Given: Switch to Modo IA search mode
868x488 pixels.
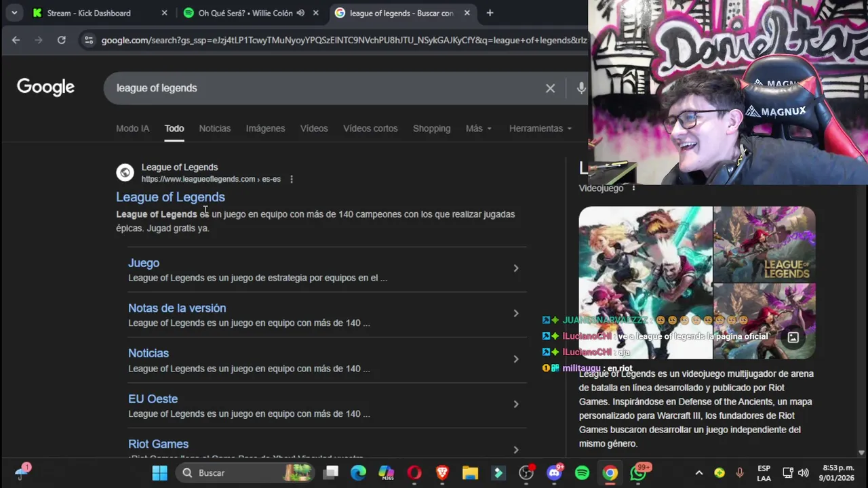Looking at the screenshot, I should 132,128.
